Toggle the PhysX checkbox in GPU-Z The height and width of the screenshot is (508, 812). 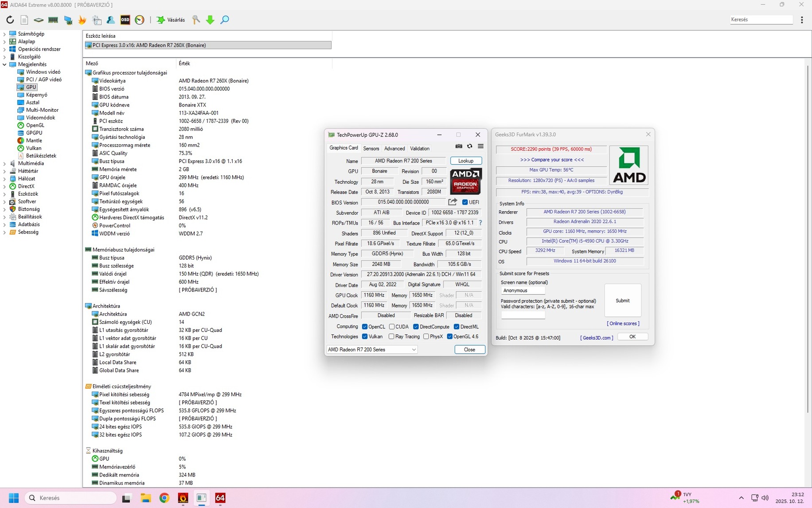426,337
